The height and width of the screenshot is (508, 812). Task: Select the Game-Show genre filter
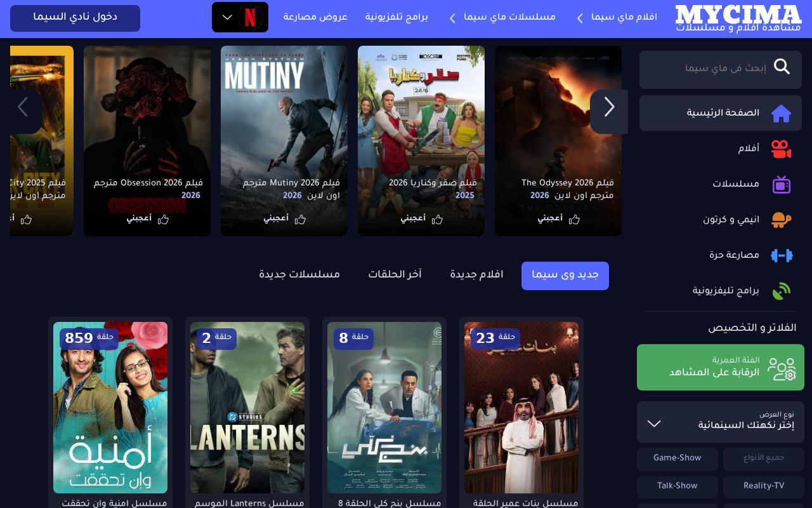(x=678, y=458)
